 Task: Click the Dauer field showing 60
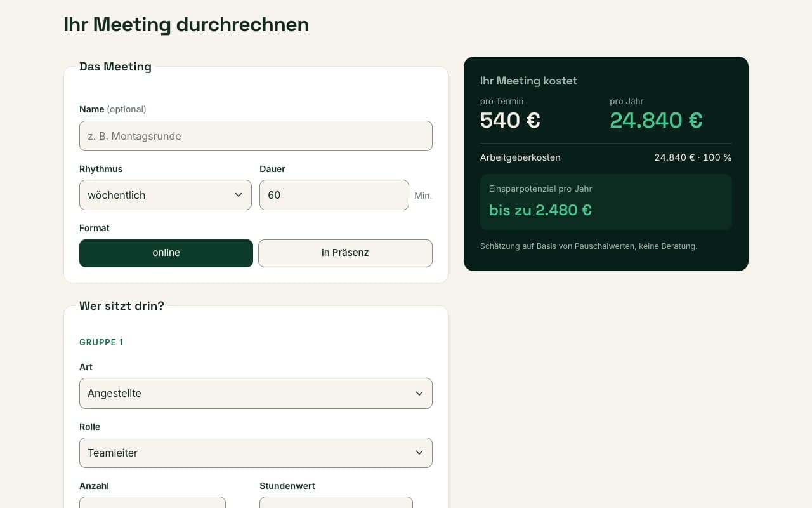point(334,195)
